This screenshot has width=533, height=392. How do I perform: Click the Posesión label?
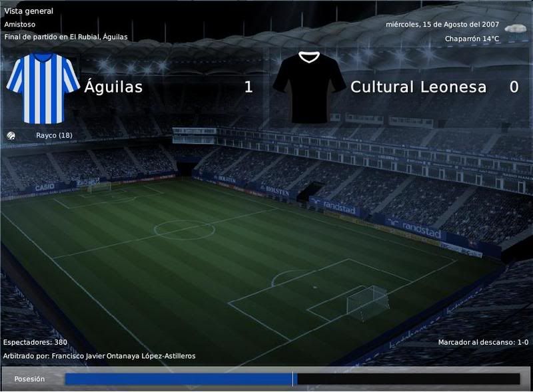coord(29,379)
